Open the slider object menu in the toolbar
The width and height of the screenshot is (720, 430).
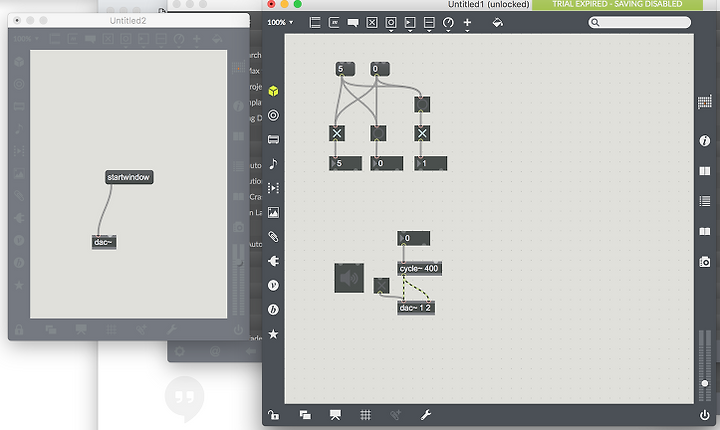[429, 23]
